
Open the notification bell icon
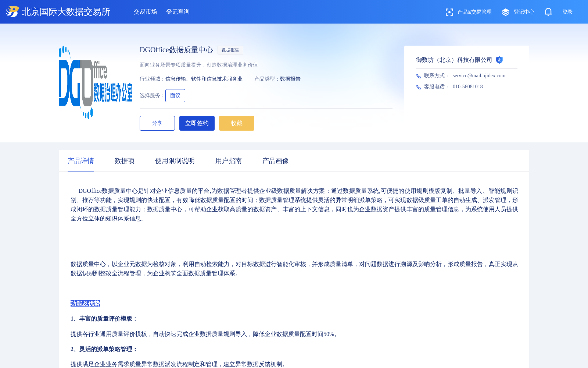click(548, 12)
